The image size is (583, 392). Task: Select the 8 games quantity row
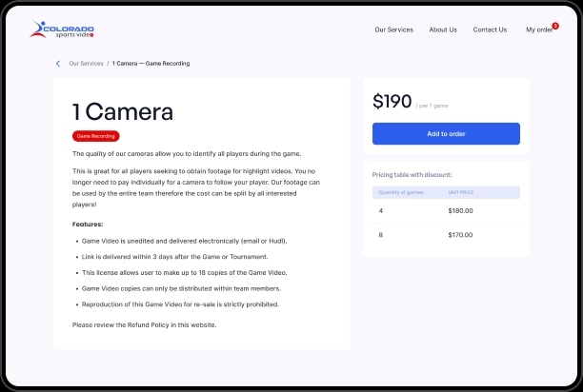point(381,234)
